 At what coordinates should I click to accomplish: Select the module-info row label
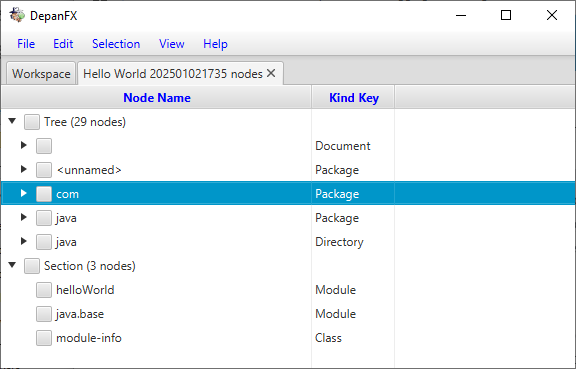coord(89,338)
